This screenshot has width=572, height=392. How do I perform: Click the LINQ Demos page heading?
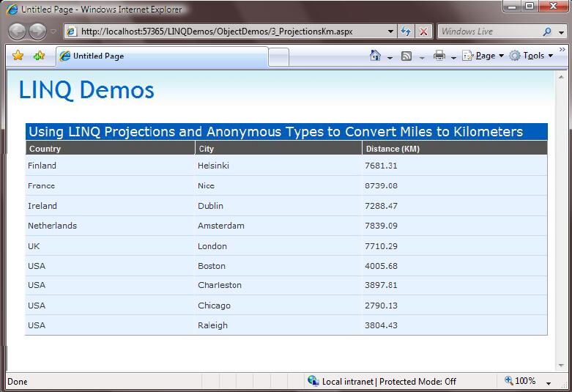pos(86,90)
